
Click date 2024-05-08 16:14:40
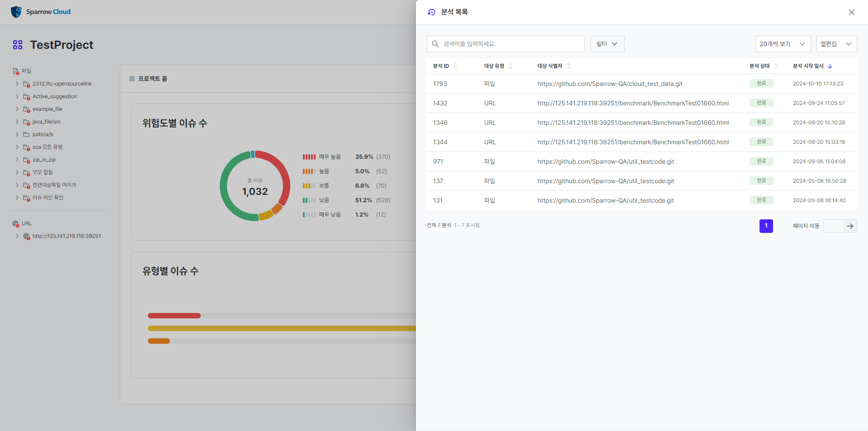coord(819,200)
